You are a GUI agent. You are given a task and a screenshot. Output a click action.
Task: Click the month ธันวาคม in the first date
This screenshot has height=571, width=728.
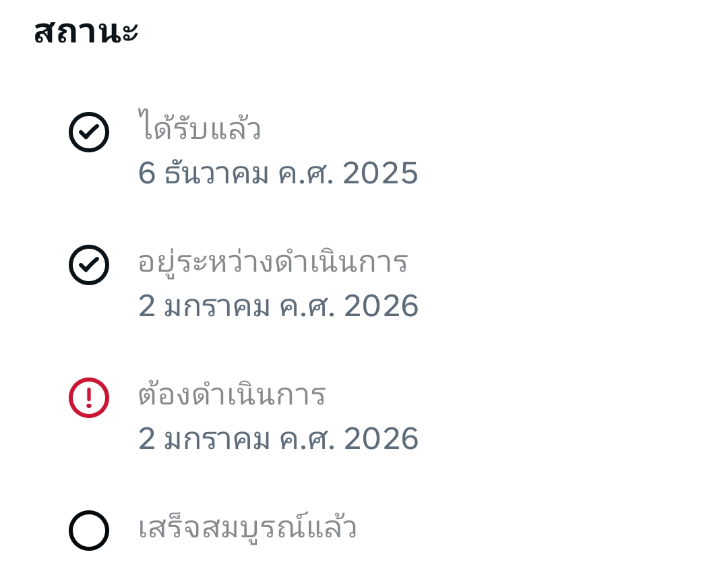tap(216, 173)
